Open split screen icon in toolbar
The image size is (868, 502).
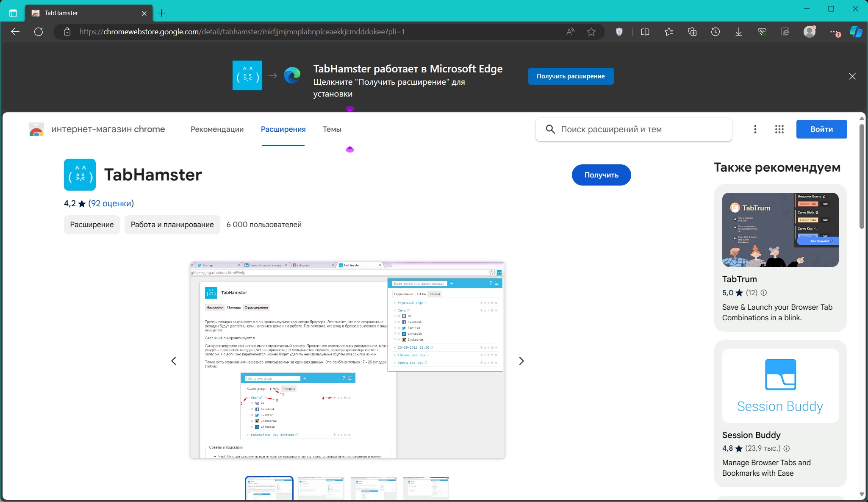[x=645, y=32]
